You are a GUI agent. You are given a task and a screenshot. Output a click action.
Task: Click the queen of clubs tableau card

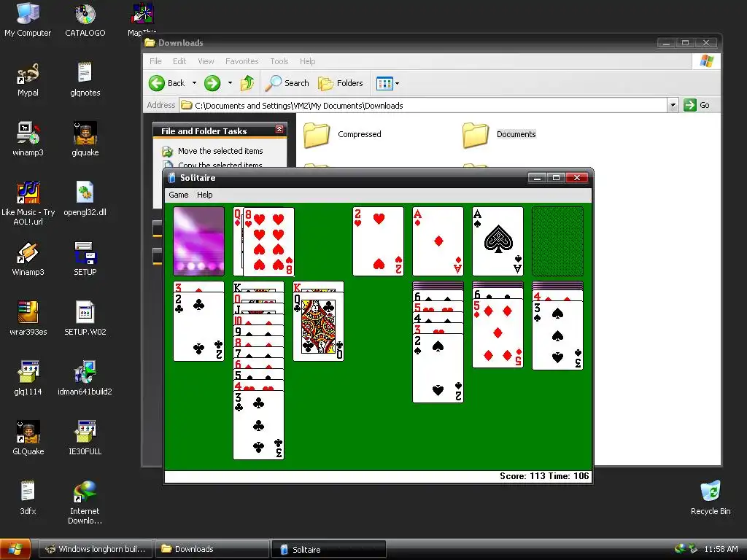[x=318, y=327]
